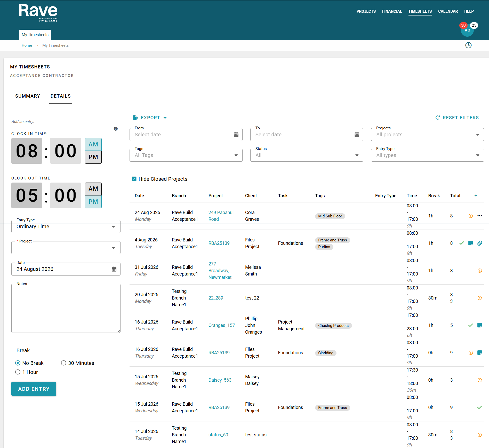The width and height of the screenshot is (489, 448).
Task: Open the Calendar menu item
Action: 448,11
